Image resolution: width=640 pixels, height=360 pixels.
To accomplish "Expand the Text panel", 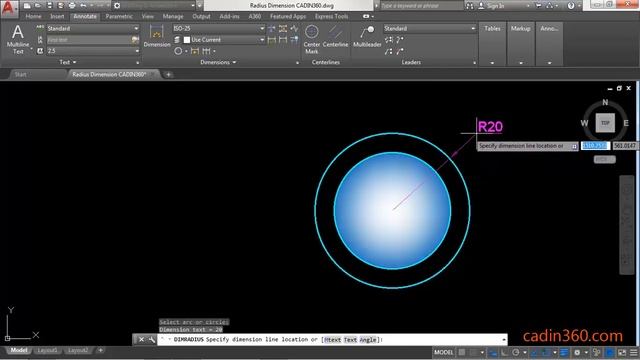I will coord(68,62).
